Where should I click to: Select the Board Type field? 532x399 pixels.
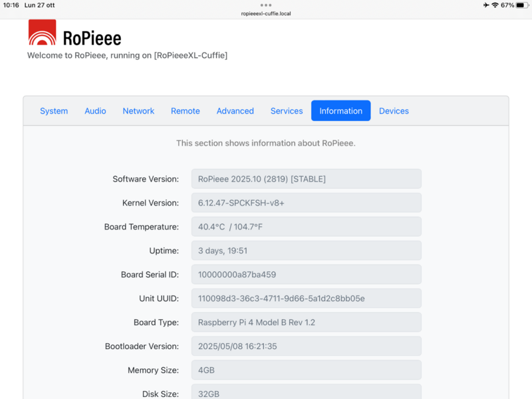click(x=306, y=323)
